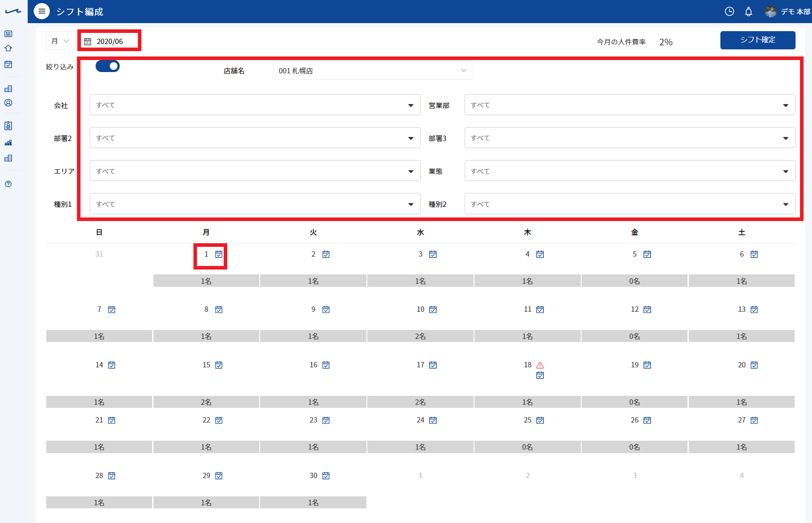Open the bar chart sidebar icon
Screen dimensions: 812x523
[8, 142]
